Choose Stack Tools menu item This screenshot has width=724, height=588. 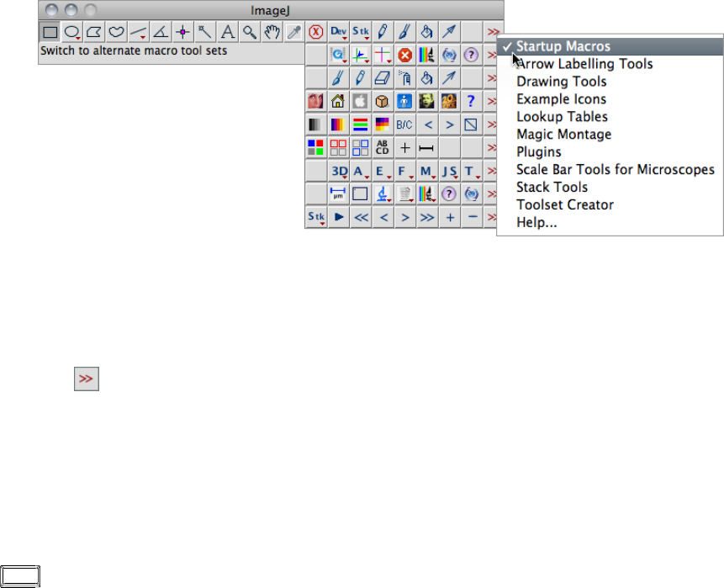(610, 187)
